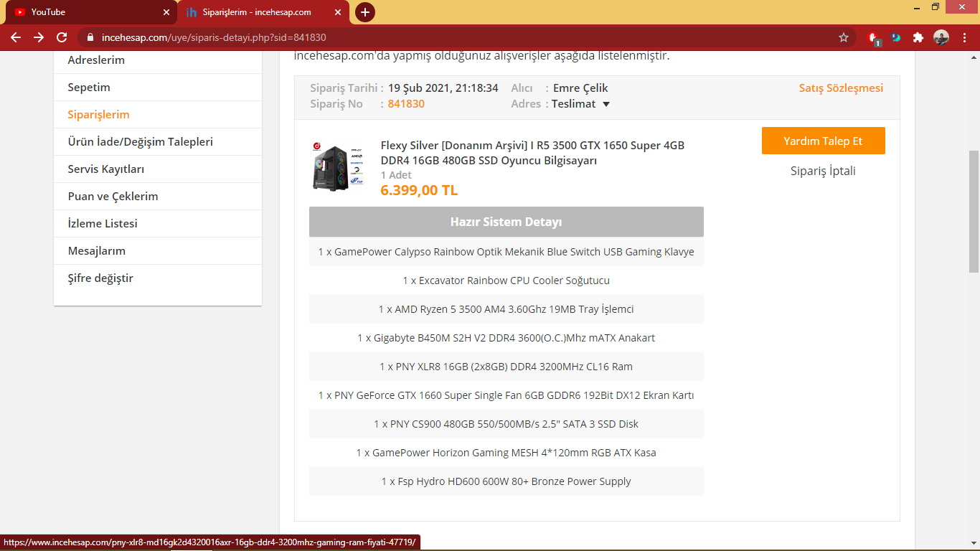Click the Hazır Sistem Detayı header
The height and width of the screenshot is (551, 980).
click(506, 222)
